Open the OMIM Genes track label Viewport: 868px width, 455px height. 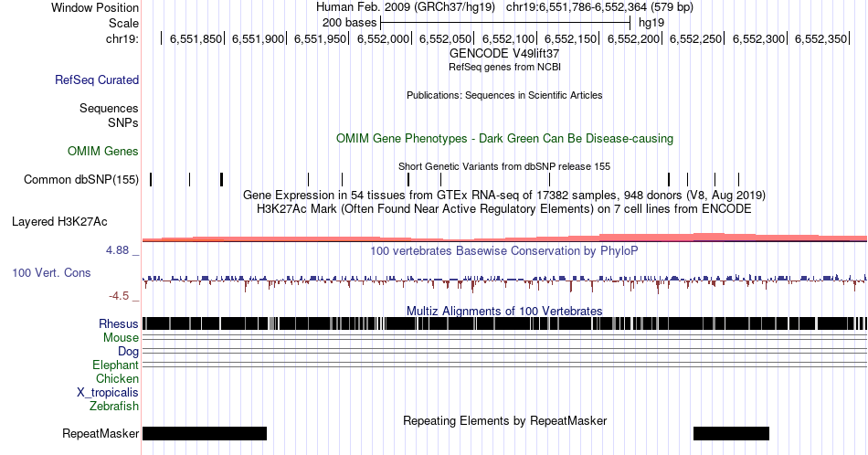pos(103,151)
